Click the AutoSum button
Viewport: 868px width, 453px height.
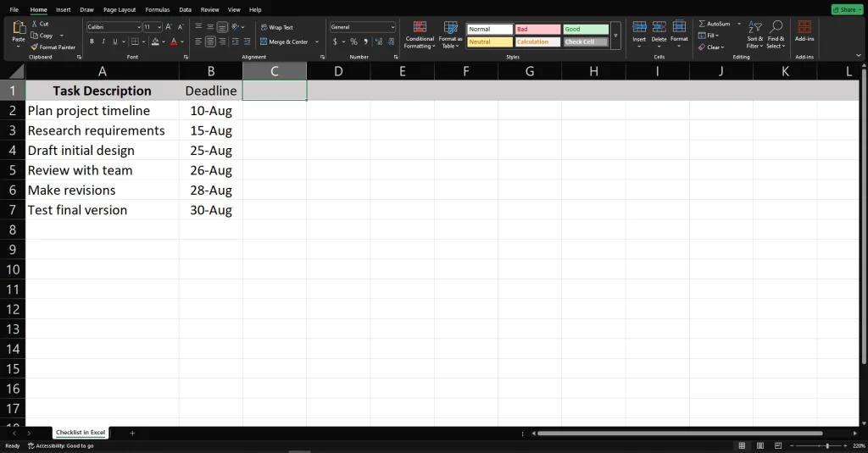click(714, 24)
